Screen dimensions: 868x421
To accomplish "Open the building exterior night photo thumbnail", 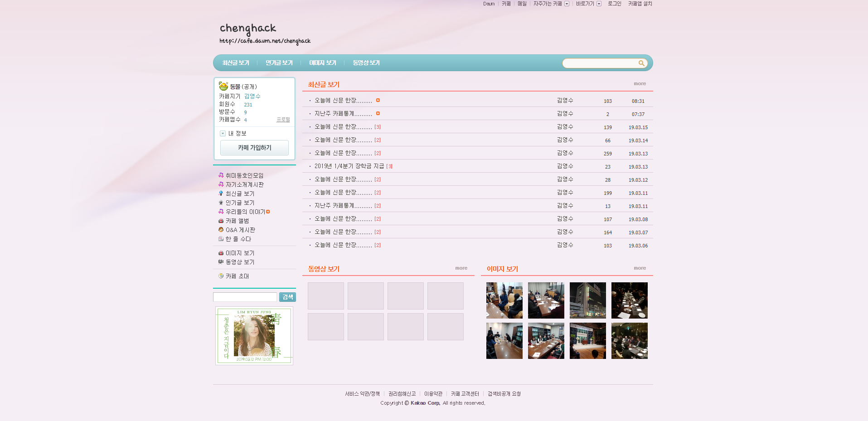I will (587, 300).
